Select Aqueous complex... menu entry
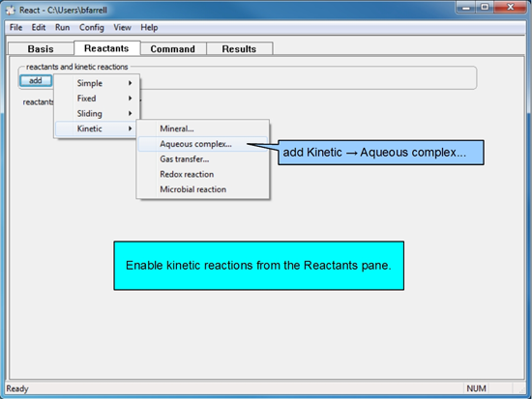Viewport: 532px width, 399px height. pos(203,144)
